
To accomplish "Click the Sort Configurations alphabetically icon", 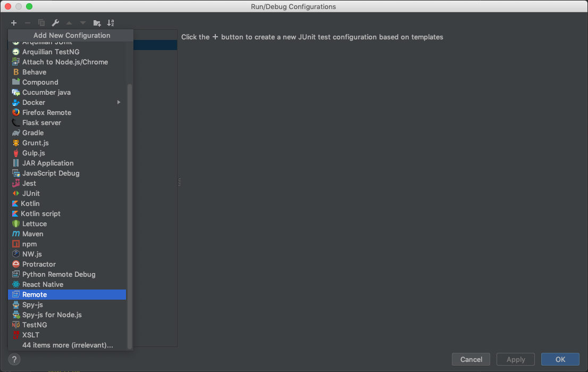I will tap(111, 23).
